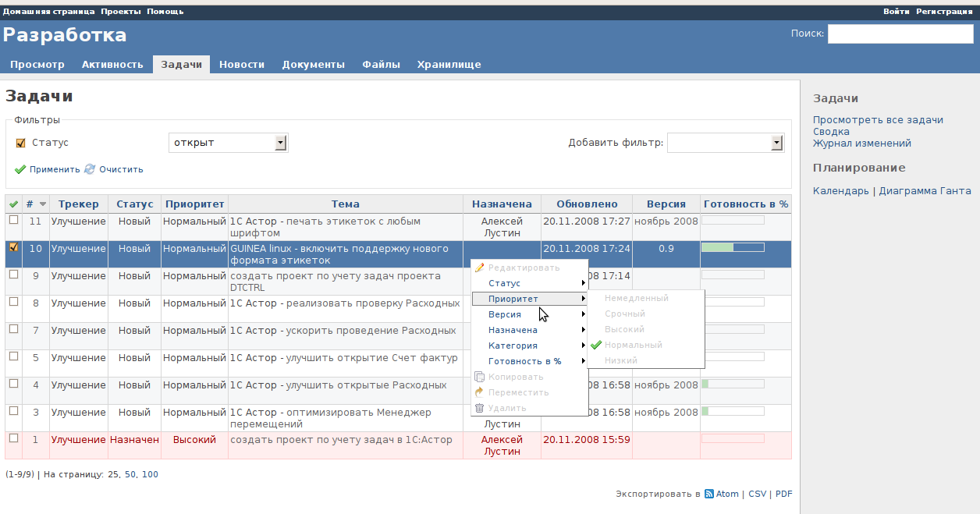The image size is (980, 514).
Task: Toggle the Статус filter checkbox
Action: click(21, 143)
